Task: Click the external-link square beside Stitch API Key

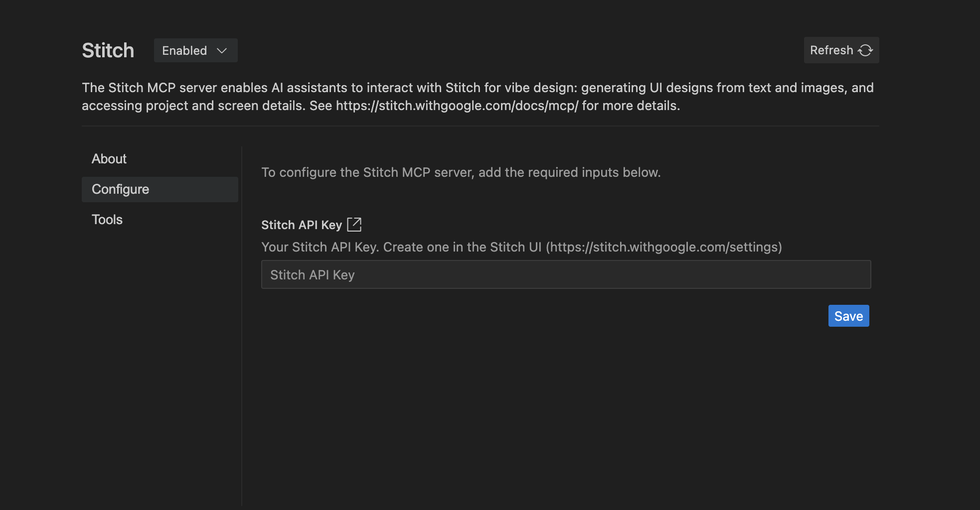Action: (x=355, y=225)
